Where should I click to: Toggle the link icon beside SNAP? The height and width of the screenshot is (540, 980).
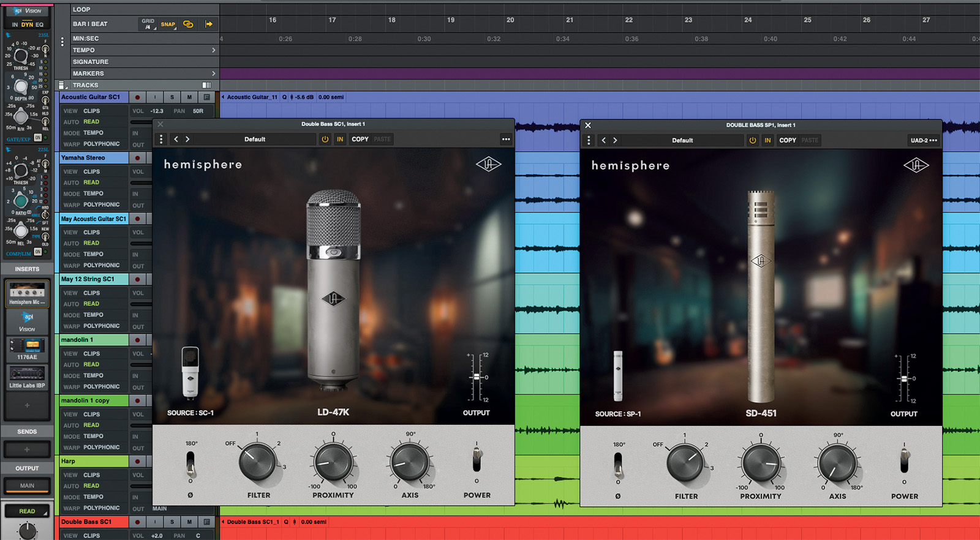[188, 24]
